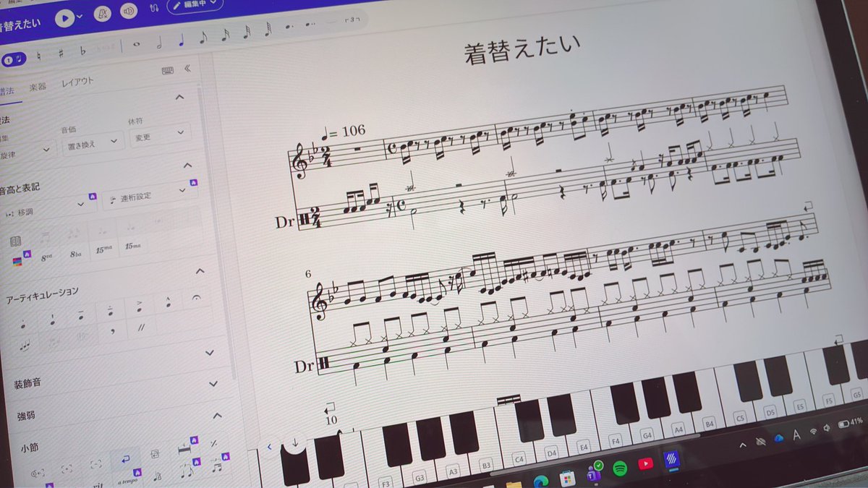Apply natural accidental

[x=38, y=56]
